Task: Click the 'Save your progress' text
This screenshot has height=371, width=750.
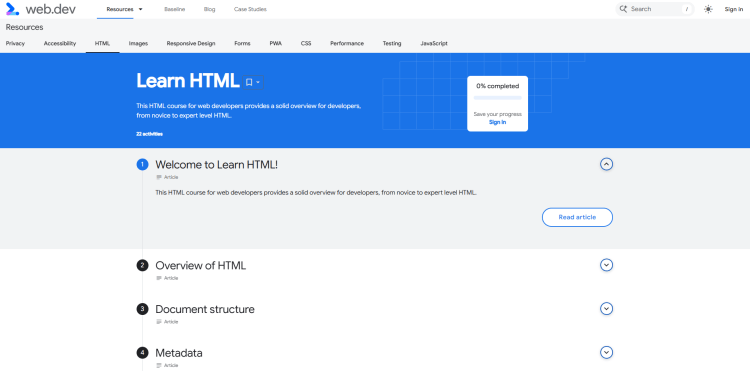Action: pyautogui.click(x=497, y=114)
